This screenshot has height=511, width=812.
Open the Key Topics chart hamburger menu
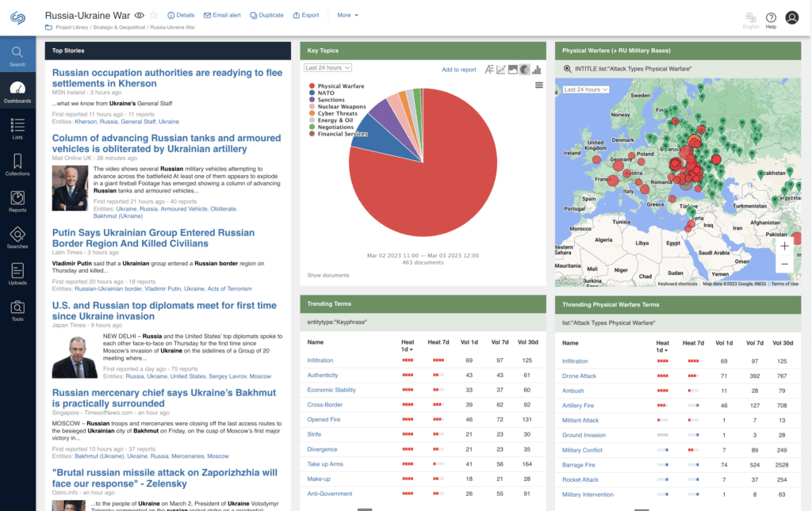tap(539, 86)
